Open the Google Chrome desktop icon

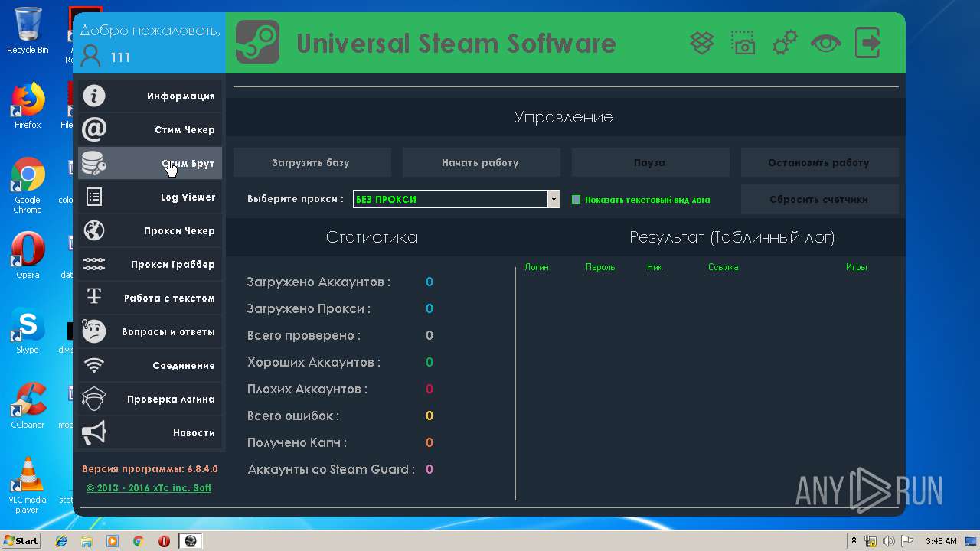[x=28, y=185]
